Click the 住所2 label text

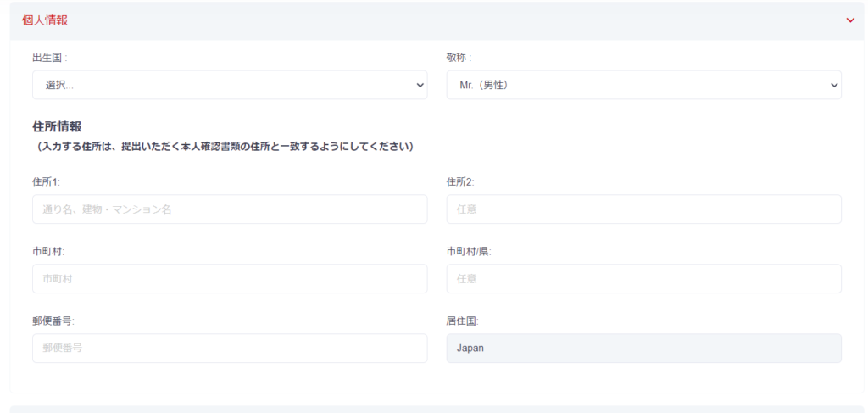(460, 181)
